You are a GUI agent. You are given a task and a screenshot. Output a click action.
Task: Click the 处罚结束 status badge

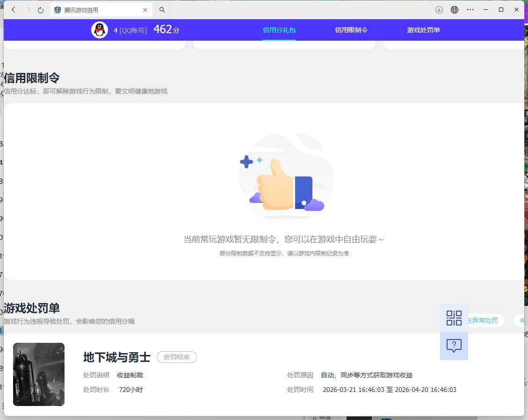177,357
